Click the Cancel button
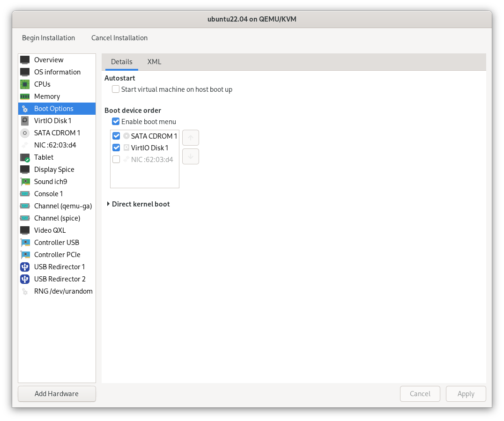 tap(420, 394)
